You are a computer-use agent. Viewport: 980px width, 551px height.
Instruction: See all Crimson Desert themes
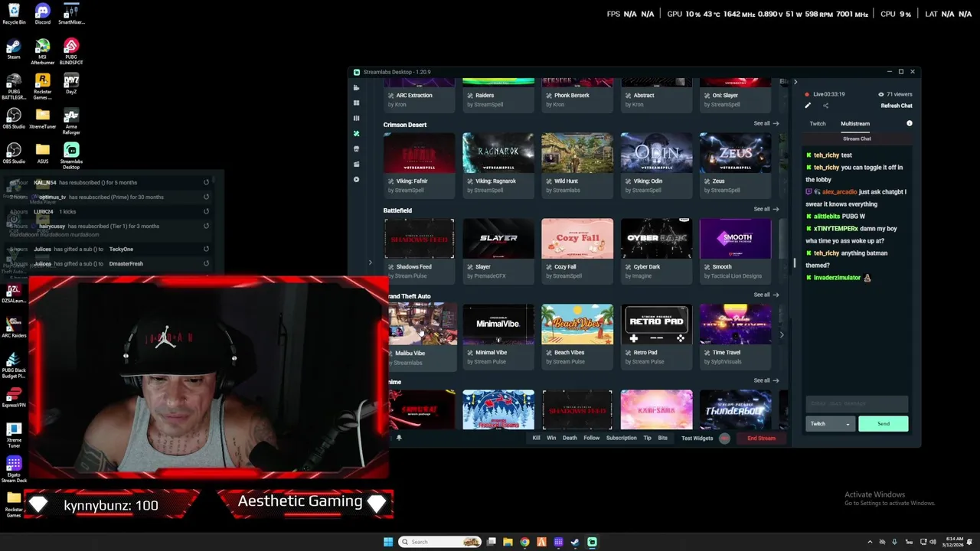766,123
